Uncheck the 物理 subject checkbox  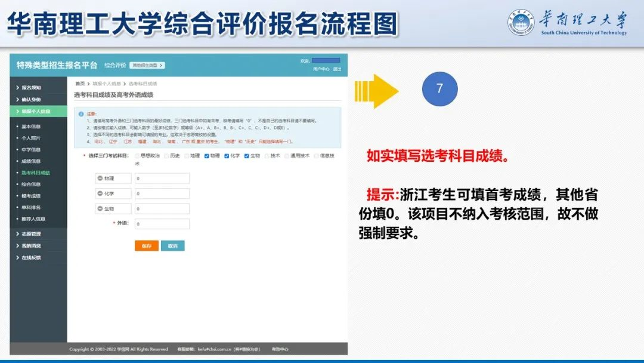click(206, 156)
